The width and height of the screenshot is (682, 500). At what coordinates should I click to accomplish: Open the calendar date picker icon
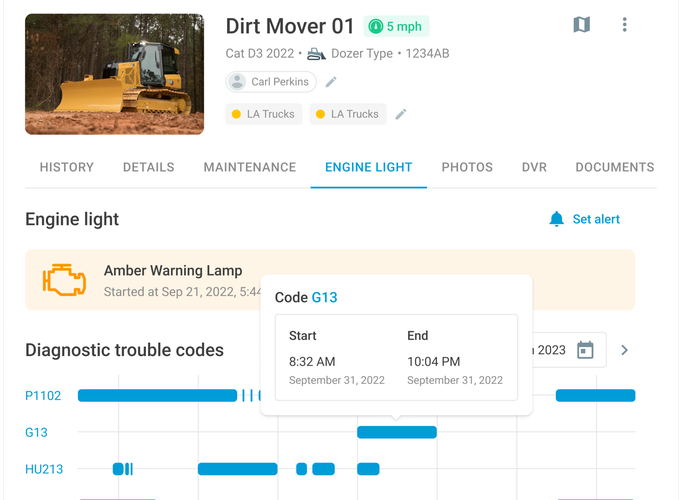click(x=585, y=350)
